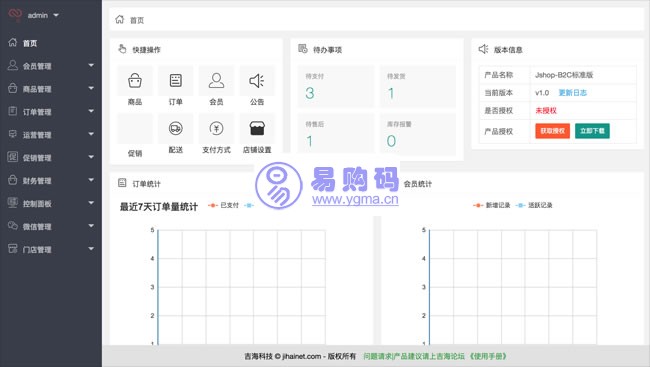Select 财务管理 sidebar label

[37, 181]
